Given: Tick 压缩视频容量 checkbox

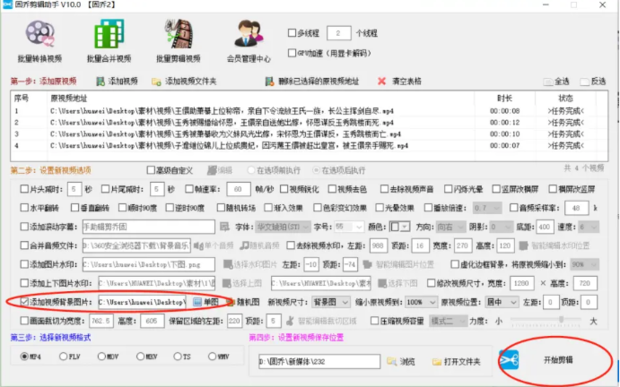Looking at the screenshot, I should click(374, 321).
